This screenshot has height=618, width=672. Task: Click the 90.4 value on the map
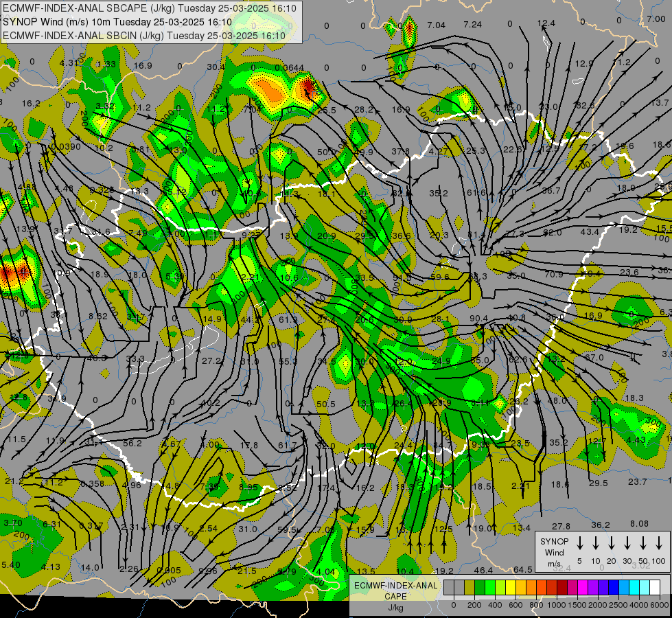(x=478, y=318)
